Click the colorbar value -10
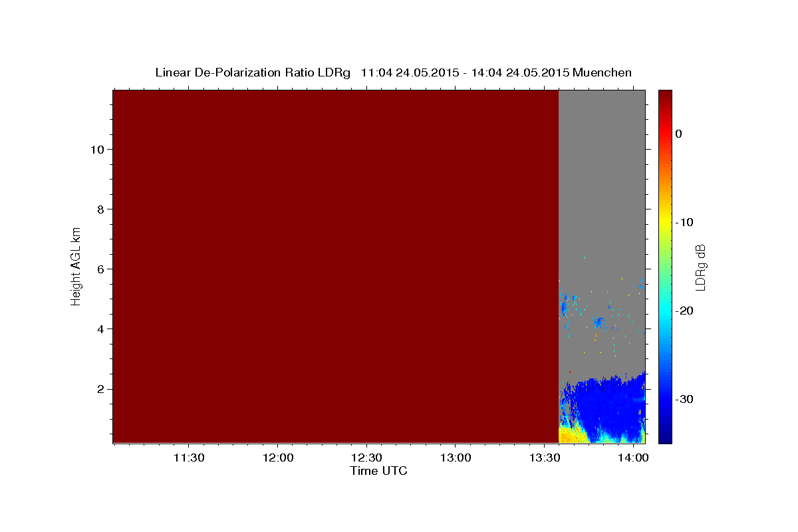This screenshot has height=532, width=798. click(x=684, y=222)
